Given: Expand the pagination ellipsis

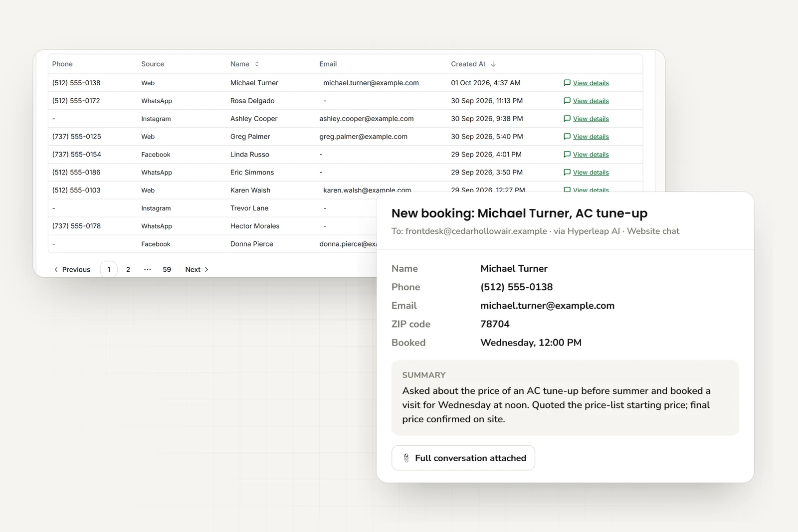Looking at the screenshot, I should click(x=147, y=270).
